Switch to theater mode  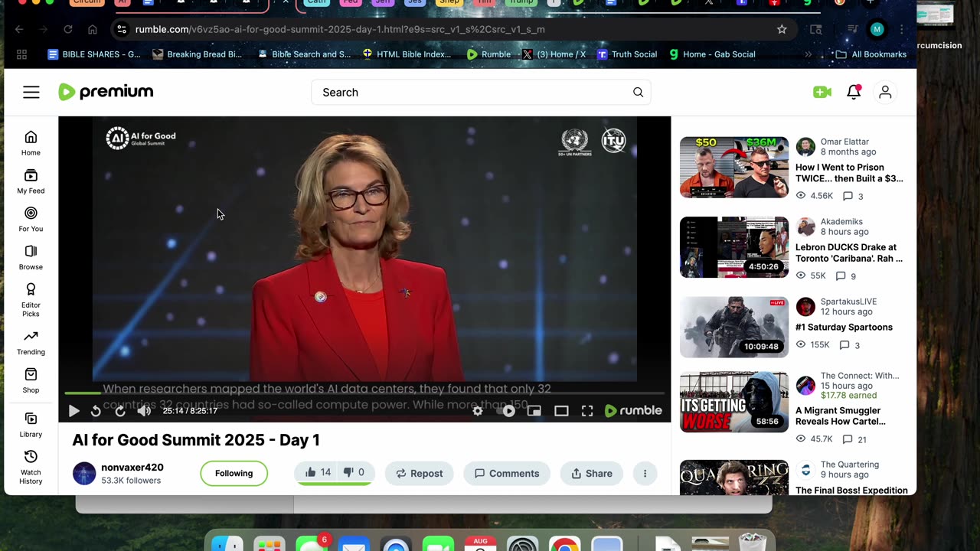[561, 411]
